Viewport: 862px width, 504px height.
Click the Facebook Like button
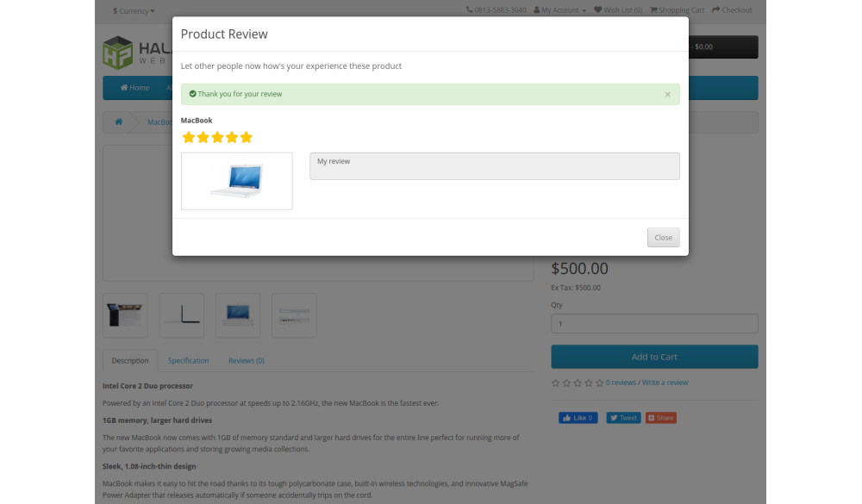[x=578, y=418]
